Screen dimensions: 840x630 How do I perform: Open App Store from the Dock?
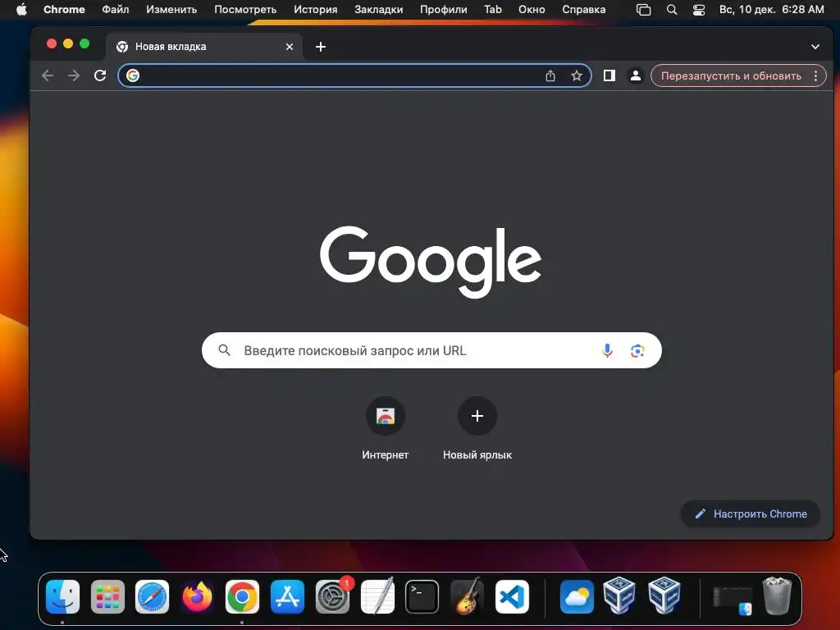[287, 596]
